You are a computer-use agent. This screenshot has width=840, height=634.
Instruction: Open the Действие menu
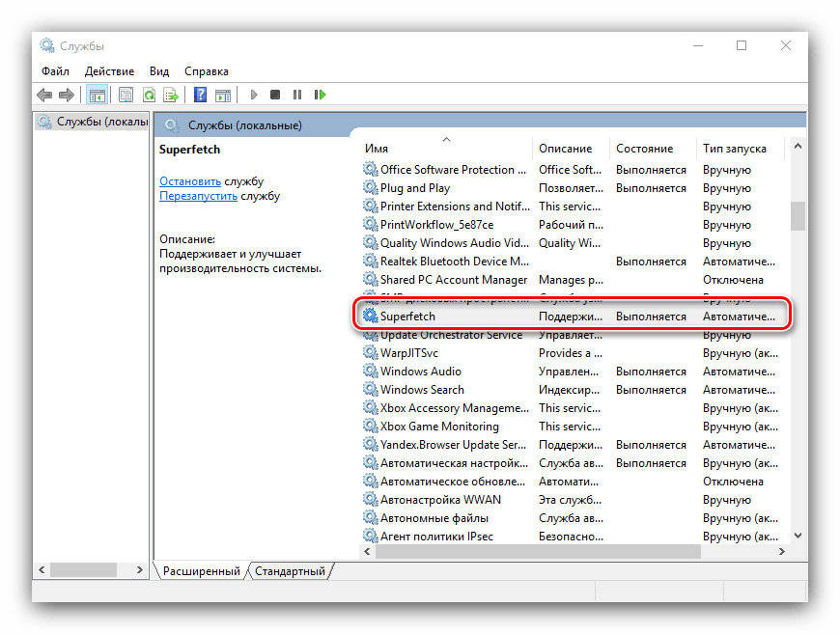pyautogui.click(x=109, y=71)
